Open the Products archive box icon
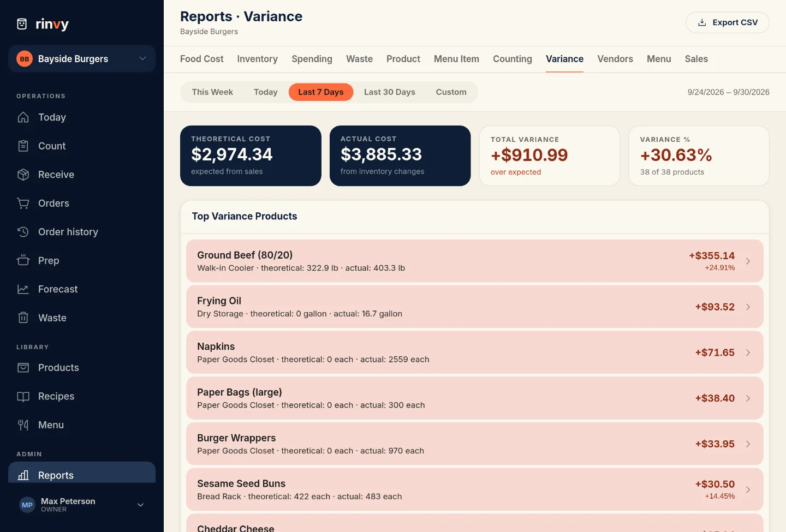This screenshot has height=532, width=786. (x=23, y=368)
